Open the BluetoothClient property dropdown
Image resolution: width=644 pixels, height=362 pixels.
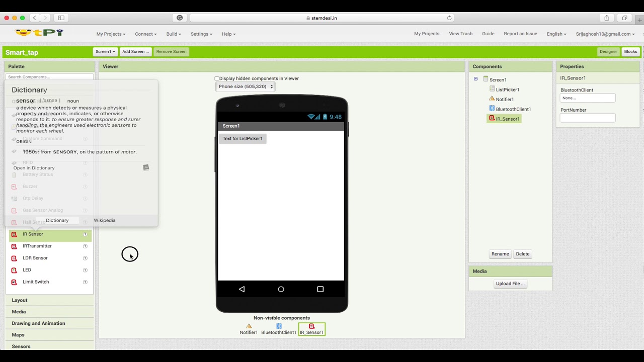pos(587,98)
